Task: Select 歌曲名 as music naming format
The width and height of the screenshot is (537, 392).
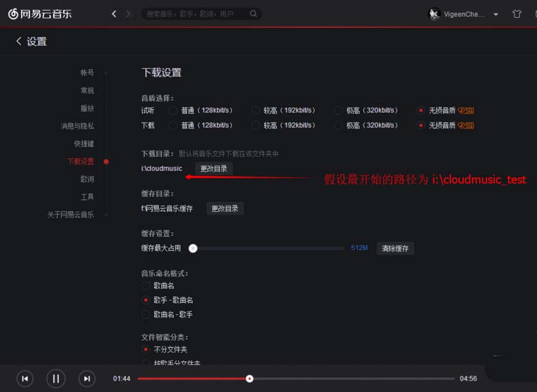Action: pos(146,285)
